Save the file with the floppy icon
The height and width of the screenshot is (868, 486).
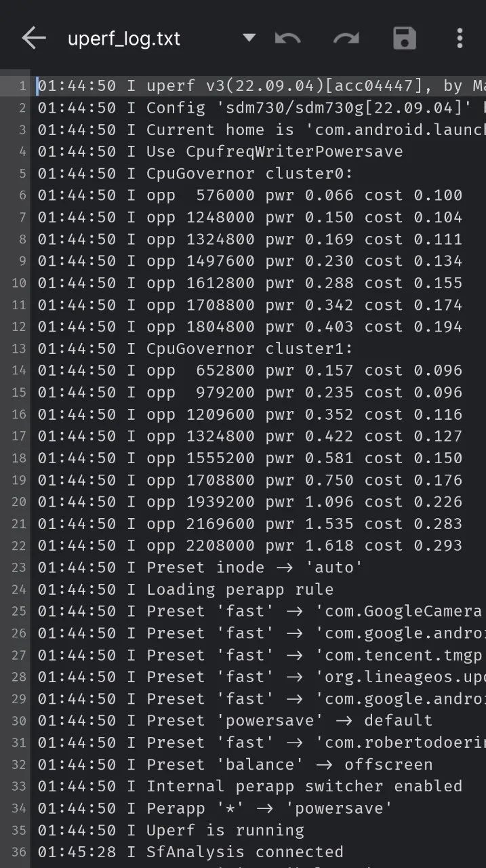click(x=405, y=39)
